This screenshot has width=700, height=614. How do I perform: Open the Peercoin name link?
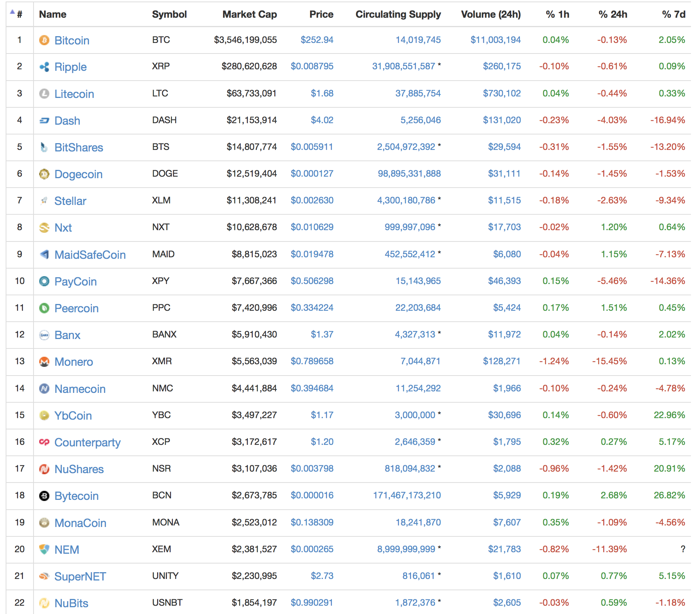(76, 309)
